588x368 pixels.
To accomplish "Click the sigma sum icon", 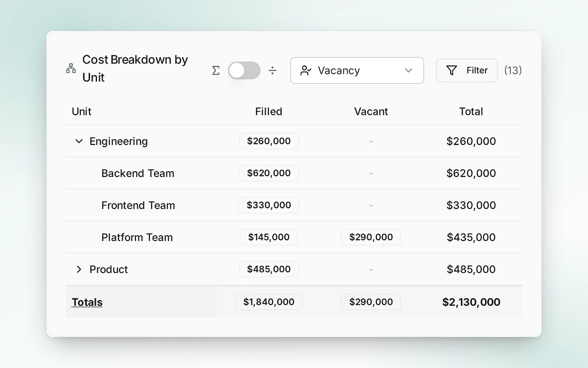I will (216, 70).
